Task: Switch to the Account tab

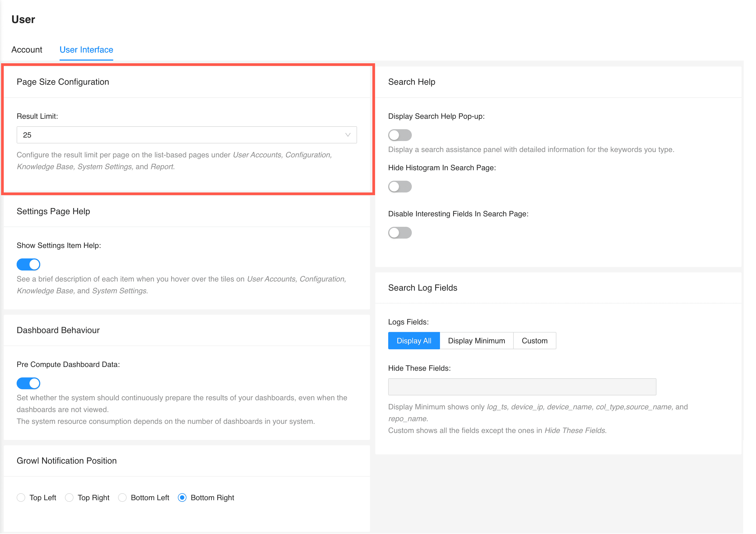Action: click(27, 50)
